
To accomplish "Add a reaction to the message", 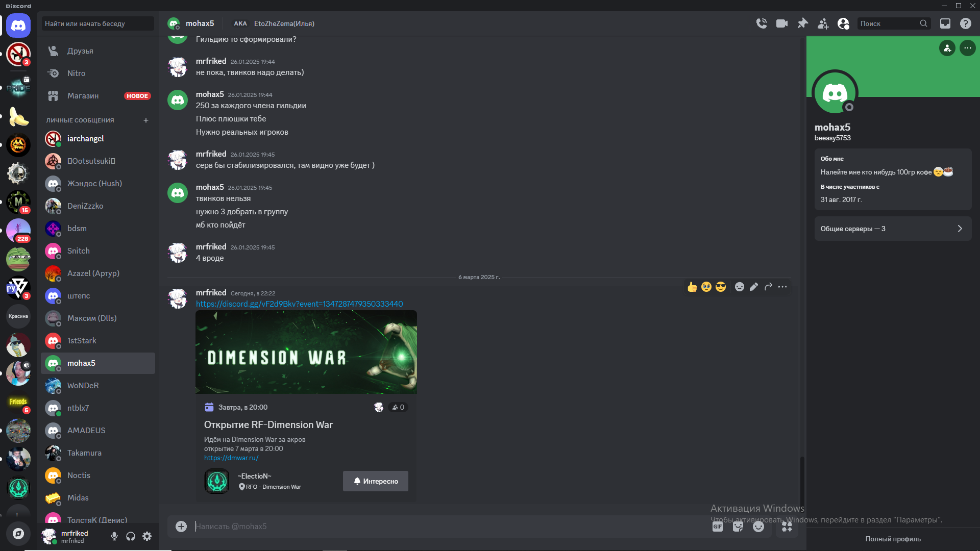I will point(740,287).
